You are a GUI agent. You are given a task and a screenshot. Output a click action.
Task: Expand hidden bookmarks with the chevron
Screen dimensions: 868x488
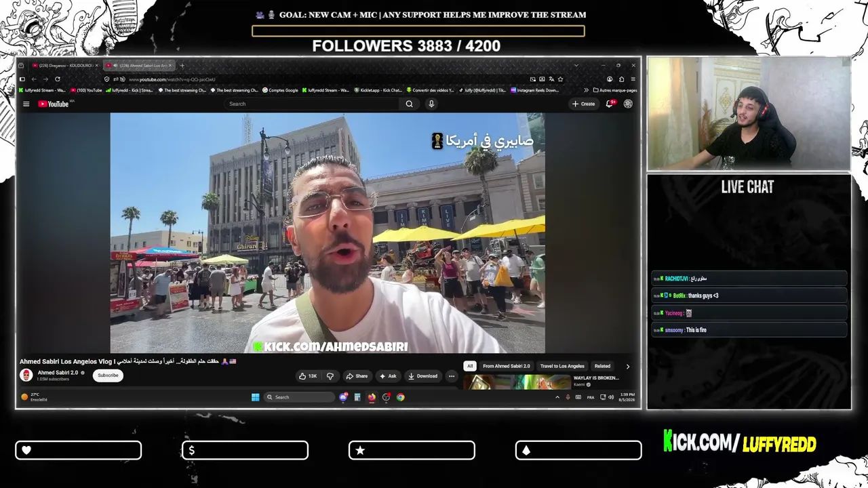click(x=586, y=90)
